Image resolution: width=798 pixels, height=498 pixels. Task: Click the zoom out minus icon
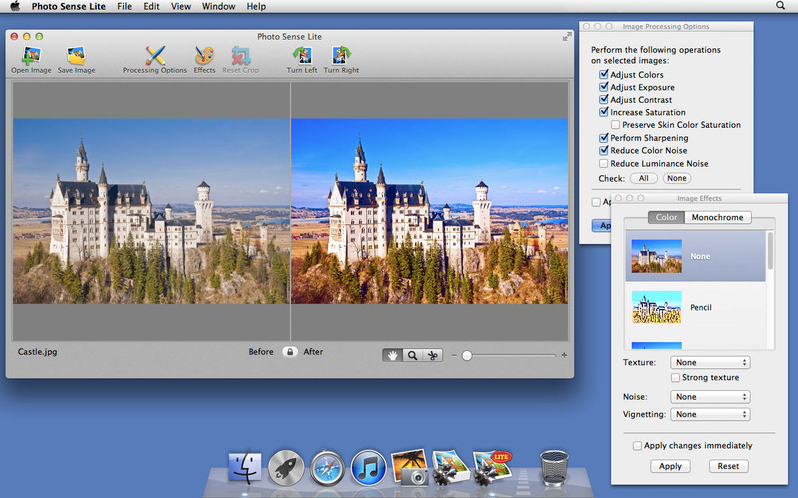(x=454, y=355)
